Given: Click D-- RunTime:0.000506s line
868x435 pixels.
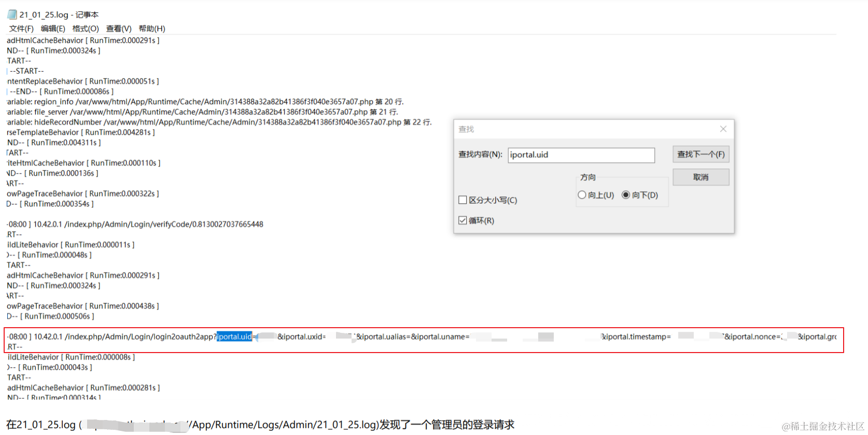Looking at the screenshot, I should tap(50, 316).
